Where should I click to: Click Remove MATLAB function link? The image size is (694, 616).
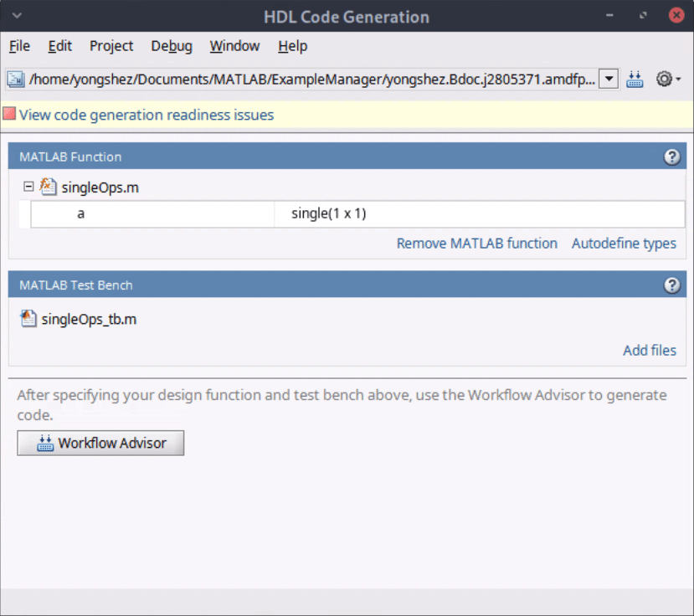pyautogui.click(x=476, y=244)
